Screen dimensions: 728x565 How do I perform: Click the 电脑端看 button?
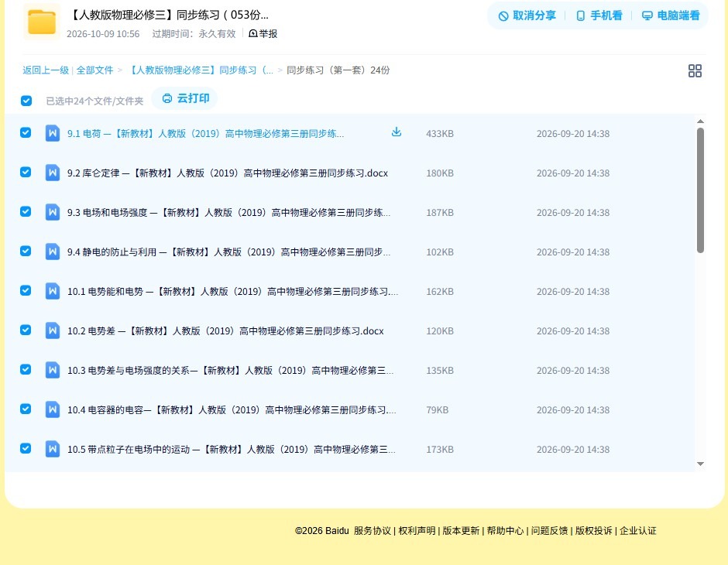point(671,15)
